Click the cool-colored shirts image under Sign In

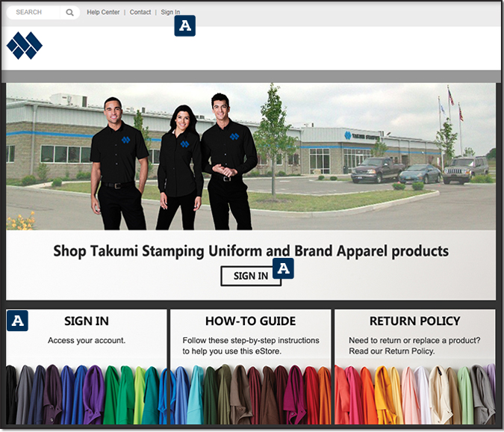click(x=87, y=395)
